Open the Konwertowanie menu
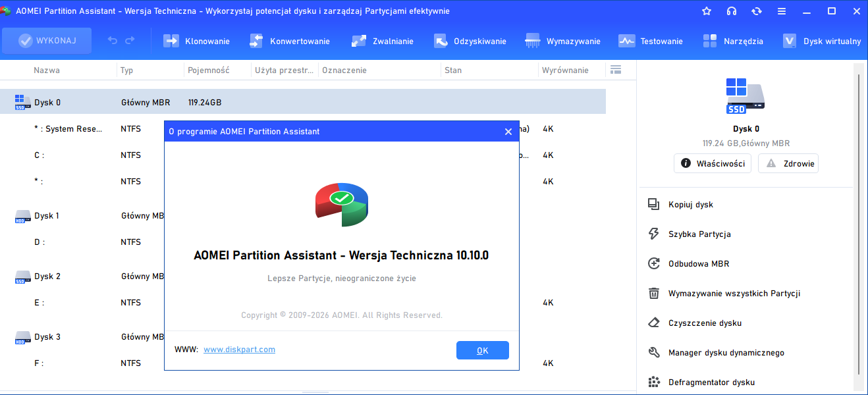This screenshot has width=868, height=395. coord(288,41)
